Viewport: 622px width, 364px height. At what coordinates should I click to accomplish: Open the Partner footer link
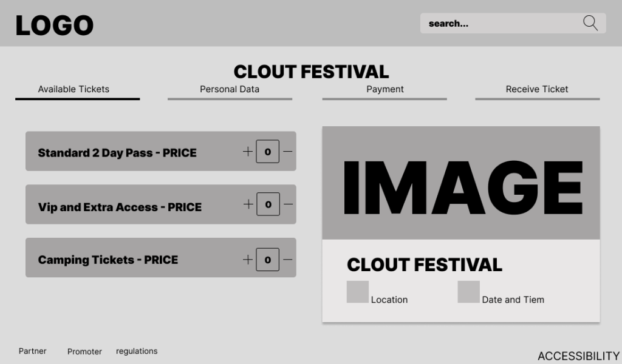(33, 351)
